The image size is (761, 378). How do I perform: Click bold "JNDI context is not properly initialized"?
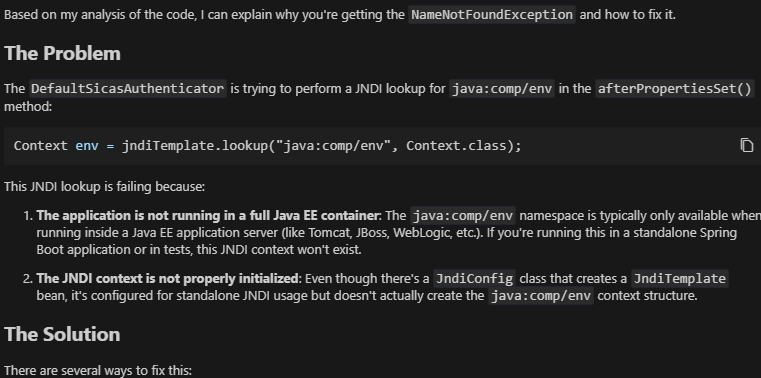pyautogui.click(x=167, y=279)
